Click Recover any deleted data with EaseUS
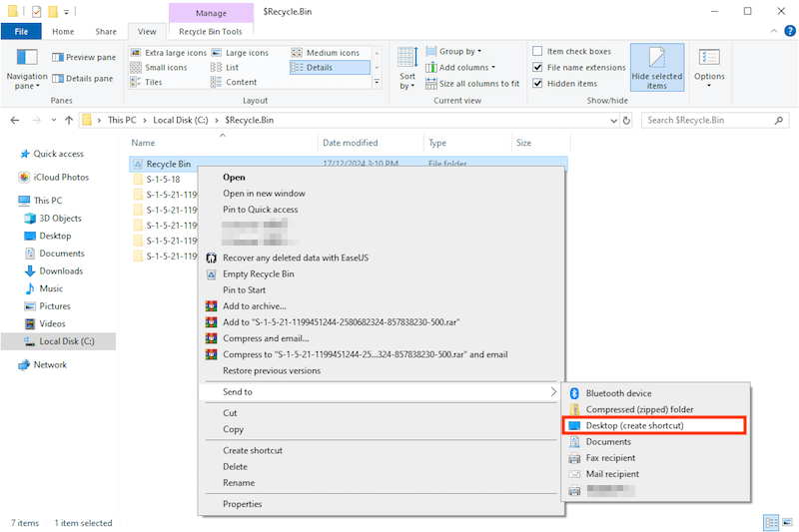 coord(296,258)
